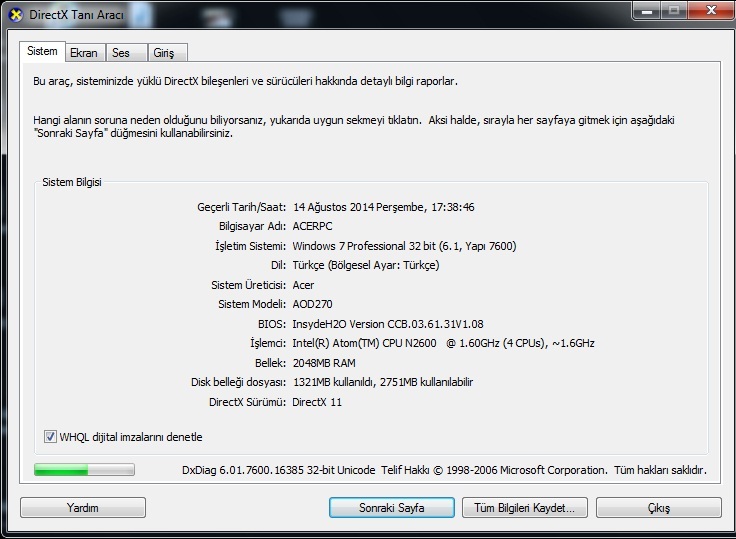This screenshot has height=539, width=736.
Task: Click the Sonraki Sayfa button
Action: point(391,508)
